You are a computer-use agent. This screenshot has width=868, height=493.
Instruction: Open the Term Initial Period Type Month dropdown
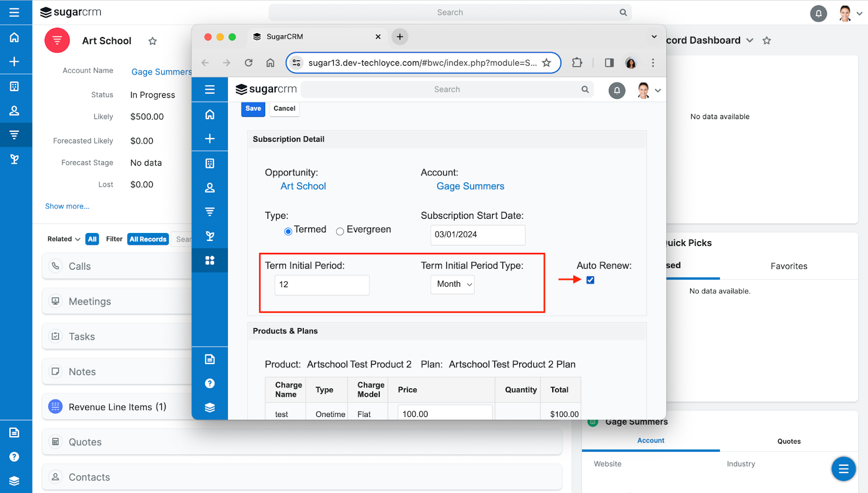(x=452, y=284)
